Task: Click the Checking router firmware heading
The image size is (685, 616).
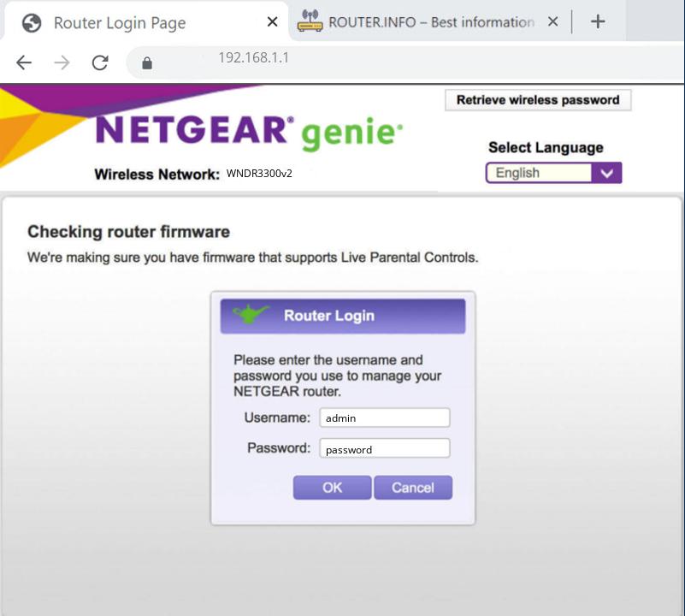Action: pos(128,232)
